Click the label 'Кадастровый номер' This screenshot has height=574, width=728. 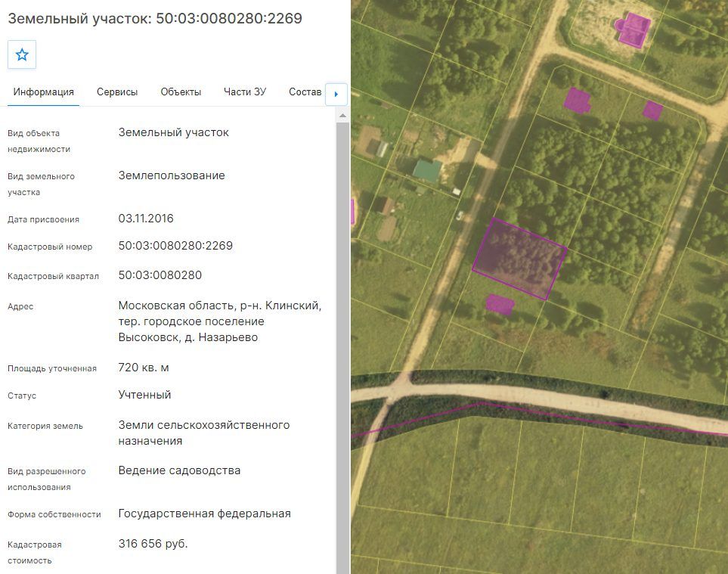point(50,247)
